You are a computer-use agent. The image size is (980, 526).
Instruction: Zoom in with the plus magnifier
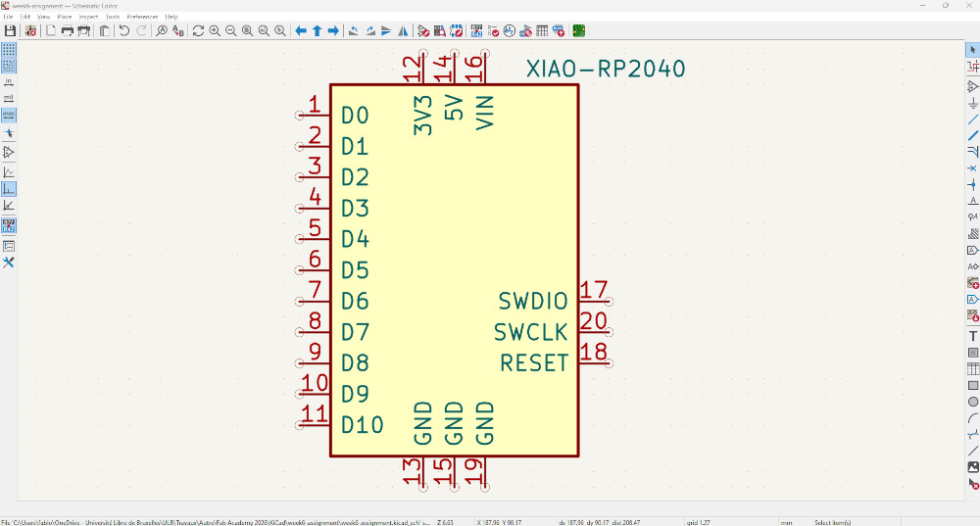coord(215,30)
